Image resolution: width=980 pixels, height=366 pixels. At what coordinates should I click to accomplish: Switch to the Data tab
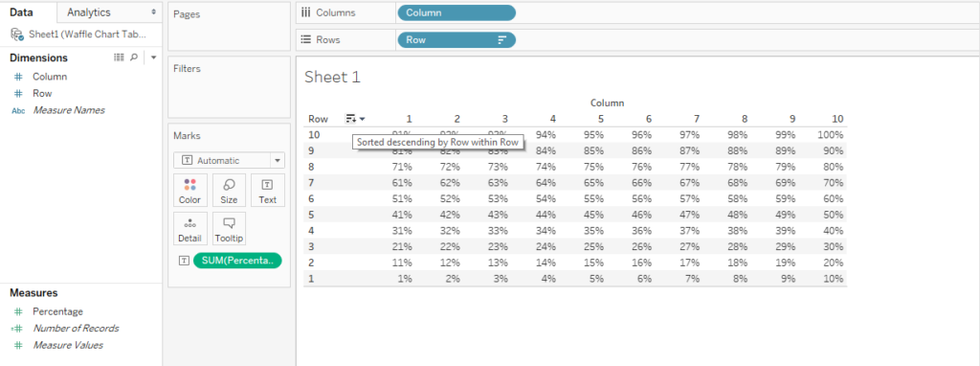(x=22, y=11)
